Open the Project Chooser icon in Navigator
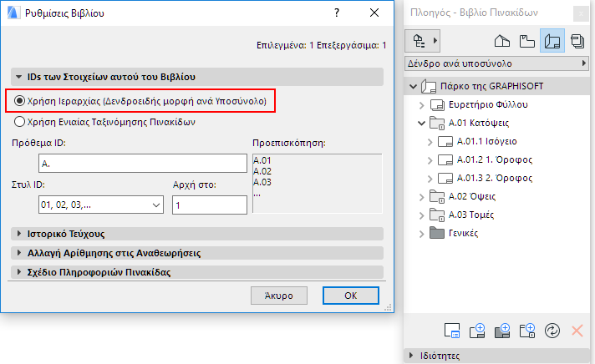The width and height of the screenshot is (595, 364). (x=419, y=41)
